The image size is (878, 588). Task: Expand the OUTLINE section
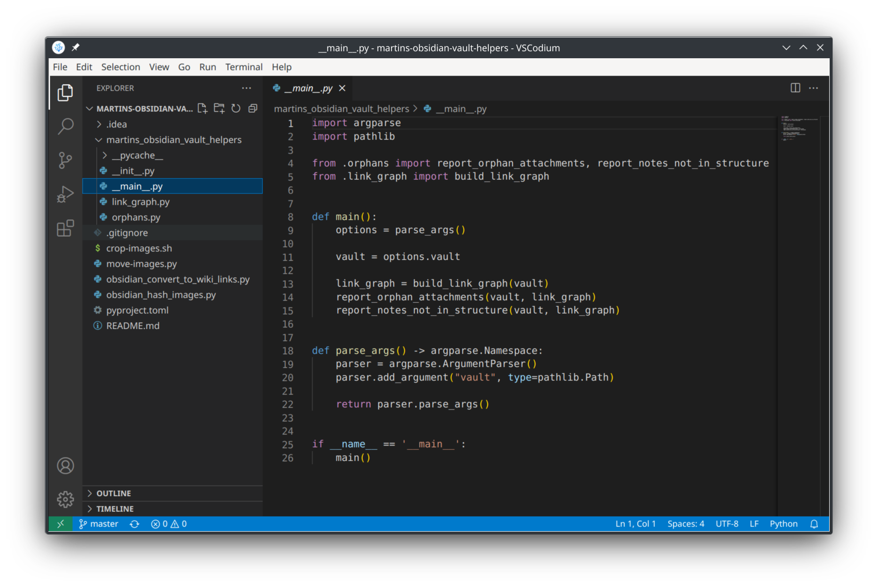tap(114, 493)
